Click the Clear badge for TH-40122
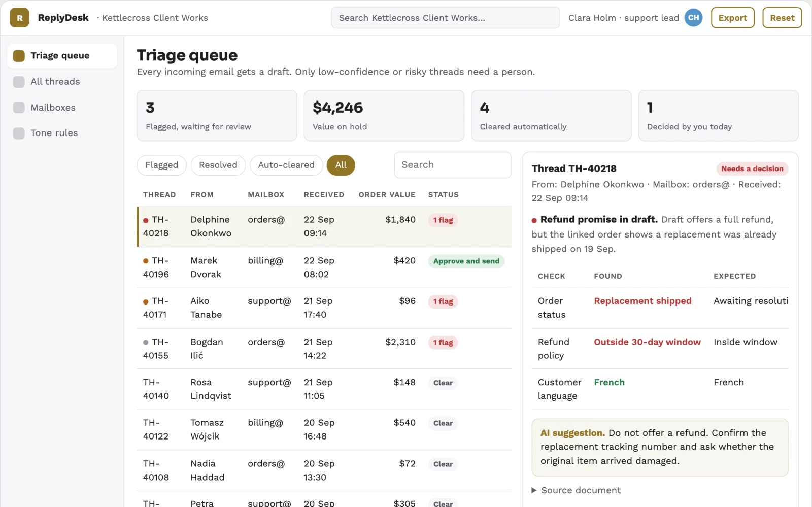 443,423
